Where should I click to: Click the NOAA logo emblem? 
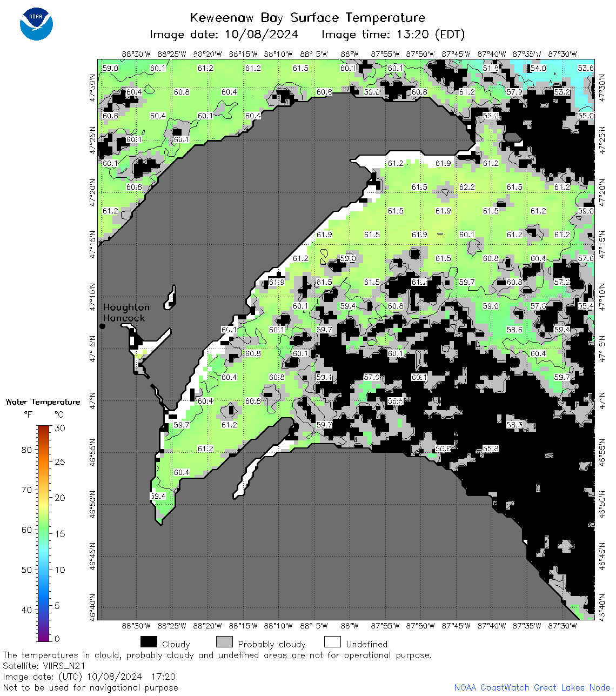(36, 24)
